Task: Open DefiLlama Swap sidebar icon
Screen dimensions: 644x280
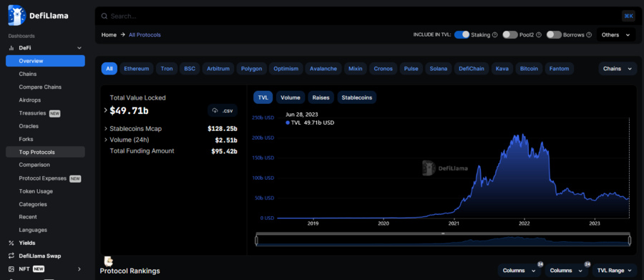Action: pyautogui.click(x=11, y=256)
